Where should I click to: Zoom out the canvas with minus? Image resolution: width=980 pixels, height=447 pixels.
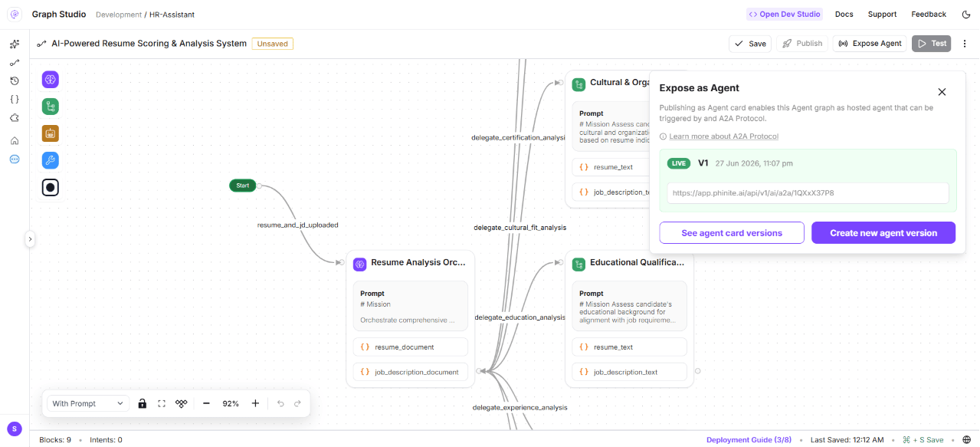206,403
